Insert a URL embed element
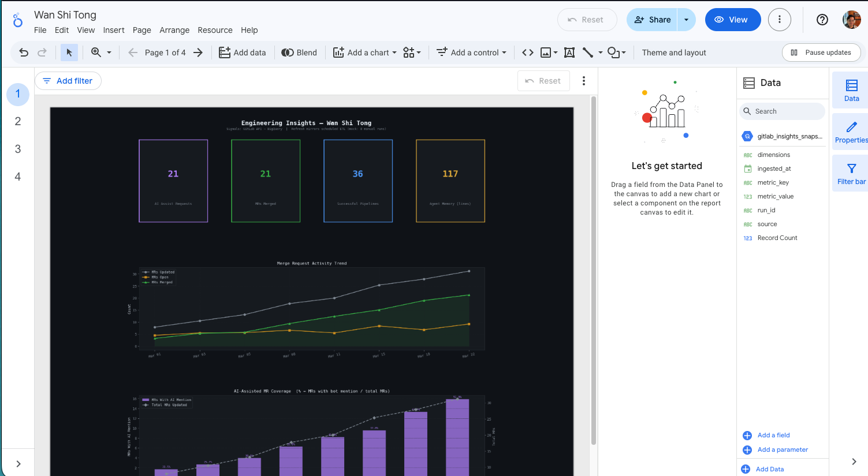Screen dimensions: 868x476 (x=528, y=53)
